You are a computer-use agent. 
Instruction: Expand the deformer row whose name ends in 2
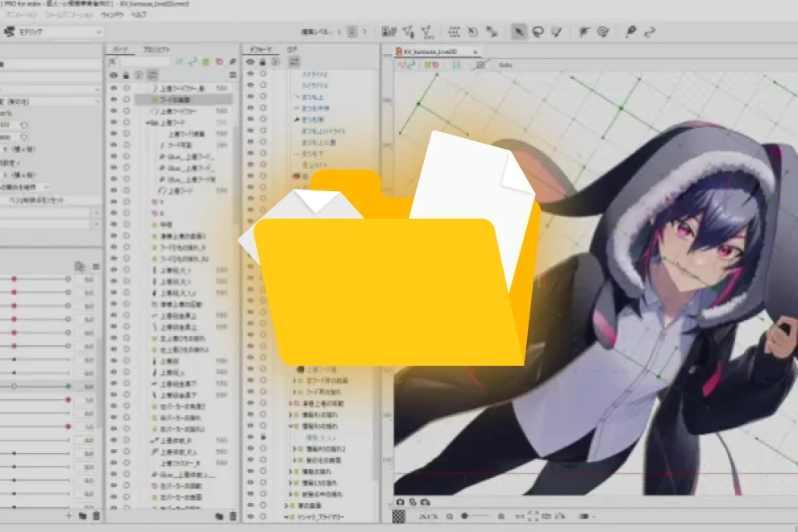click(294, 449)
